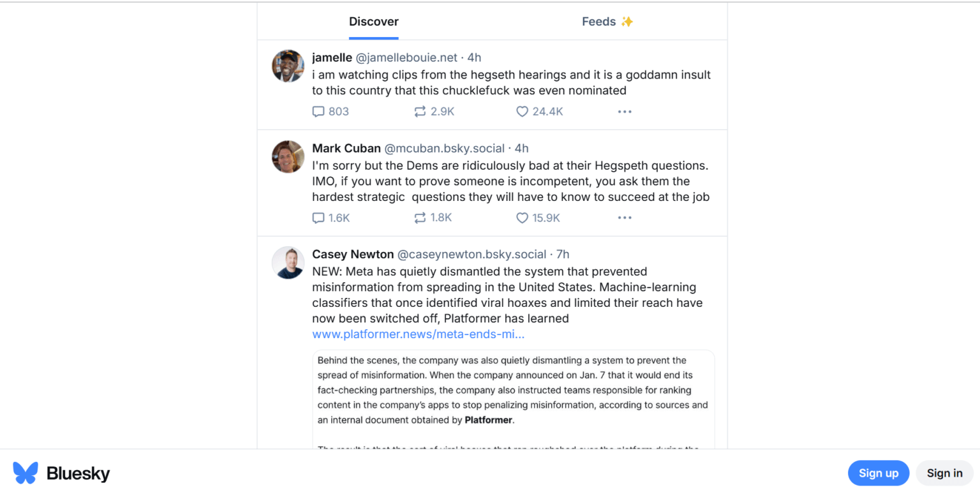Screen dimensions: 980x490
Task: Select the Discover tab
Action: 373,22
